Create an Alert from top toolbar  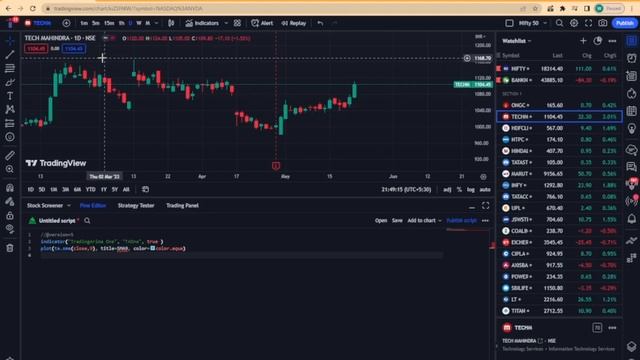262,23
